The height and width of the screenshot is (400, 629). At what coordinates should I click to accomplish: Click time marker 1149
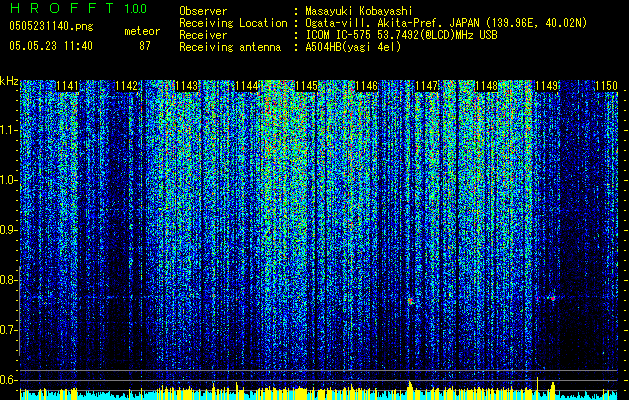coord(546,86)
